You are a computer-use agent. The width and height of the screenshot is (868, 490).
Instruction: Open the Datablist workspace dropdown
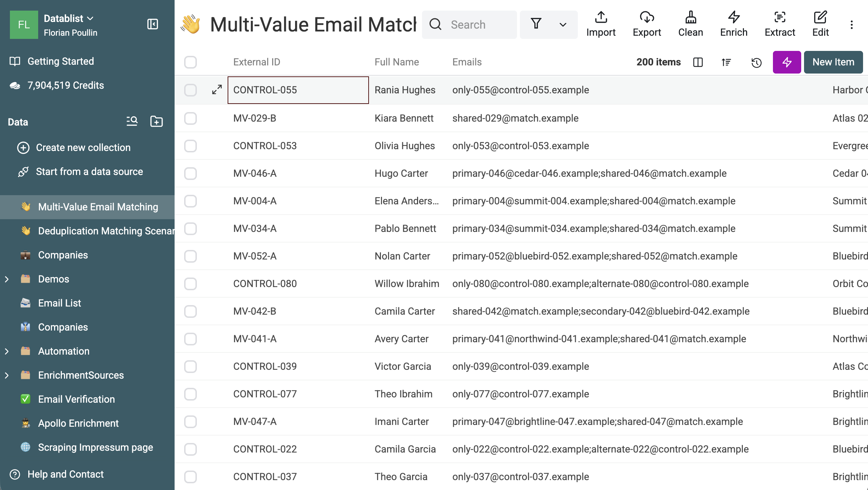(x=69, y=18)
